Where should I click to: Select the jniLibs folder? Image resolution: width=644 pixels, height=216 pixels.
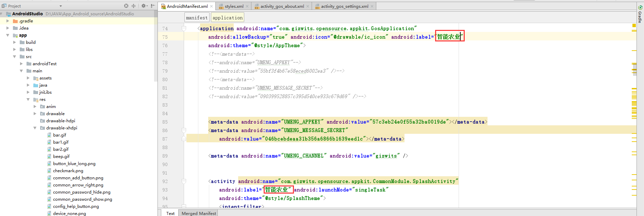click(45, 92)
